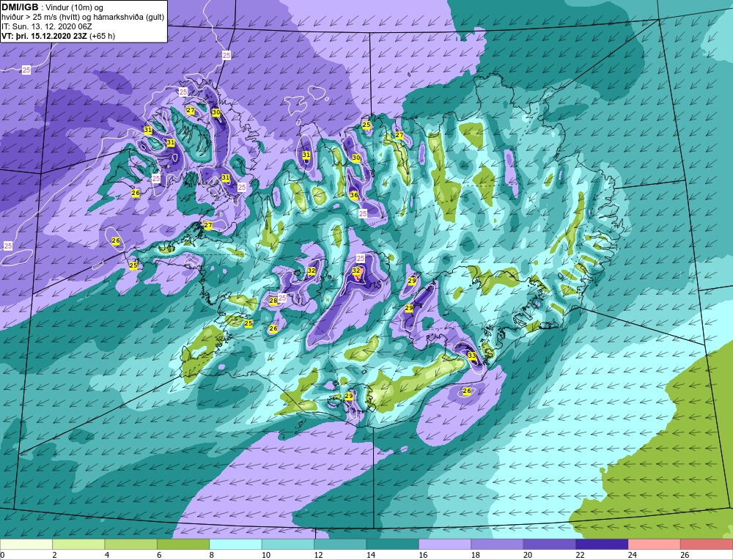Click the 24–26 m/s pink legend swatch
Viewport: 733px width, 560px height.
point(655,544)
